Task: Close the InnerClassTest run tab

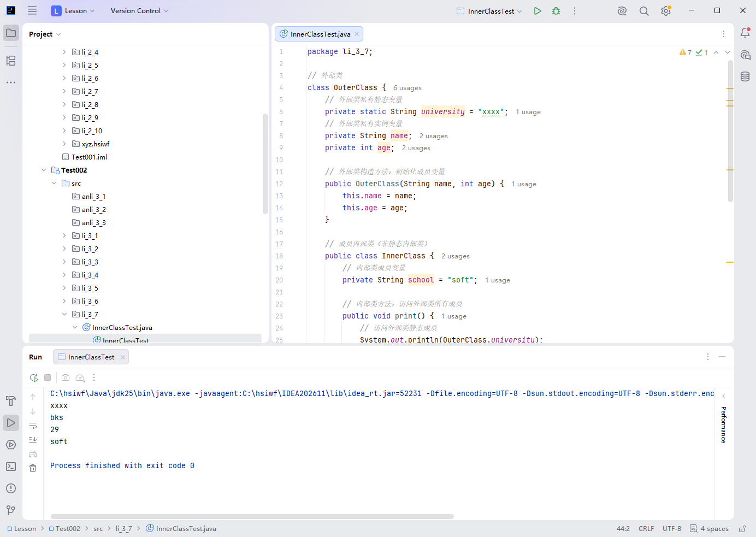Action: pos(123,357)
